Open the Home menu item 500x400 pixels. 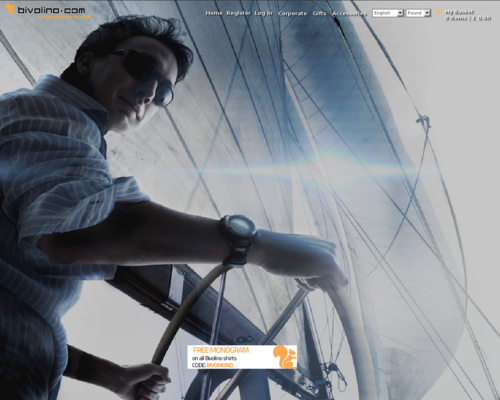coord(214,13)
